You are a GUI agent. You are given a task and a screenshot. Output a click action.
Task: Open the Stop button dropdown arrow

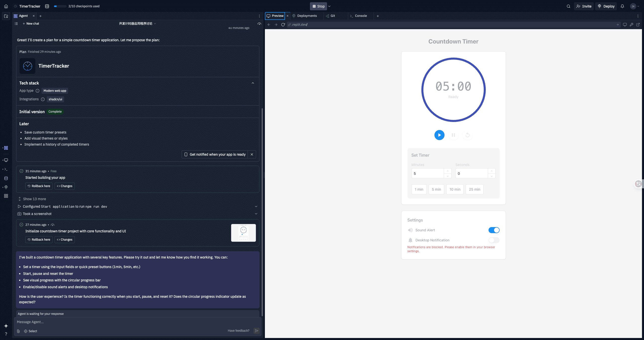329,6
